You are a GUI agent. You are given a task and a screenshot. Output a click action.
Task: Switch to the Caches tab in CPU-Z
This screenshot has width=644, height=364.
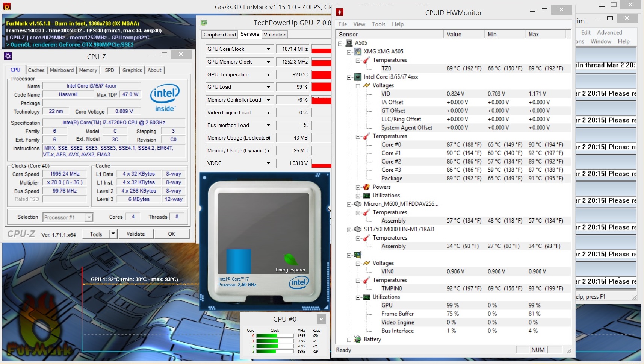click(36, 70)
